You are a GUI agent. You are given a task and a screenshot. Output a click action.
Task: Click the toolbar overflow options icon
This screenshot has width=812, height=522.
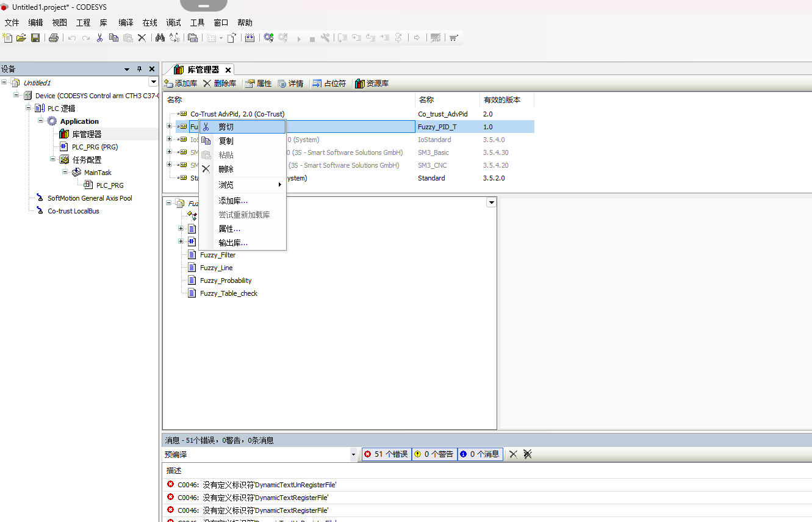tap(454, 38)
